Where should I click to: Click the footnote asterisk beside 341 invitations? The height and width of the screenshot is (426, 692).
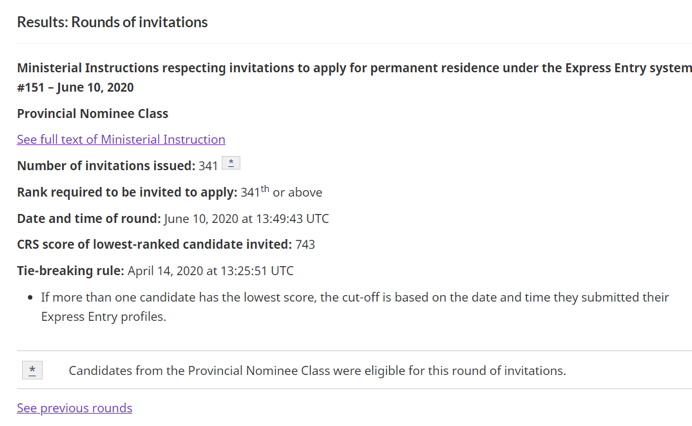pyautogui.click(x=231, y=164)
